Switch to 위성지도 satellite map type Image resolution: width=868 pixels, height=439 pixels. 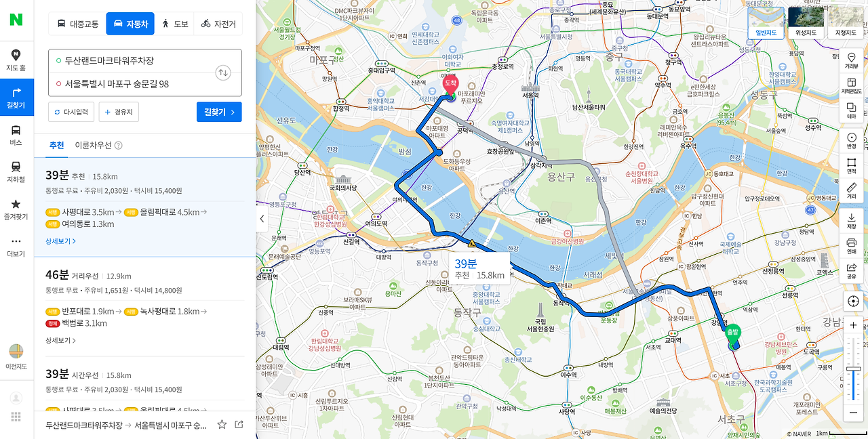pos(806,22)
